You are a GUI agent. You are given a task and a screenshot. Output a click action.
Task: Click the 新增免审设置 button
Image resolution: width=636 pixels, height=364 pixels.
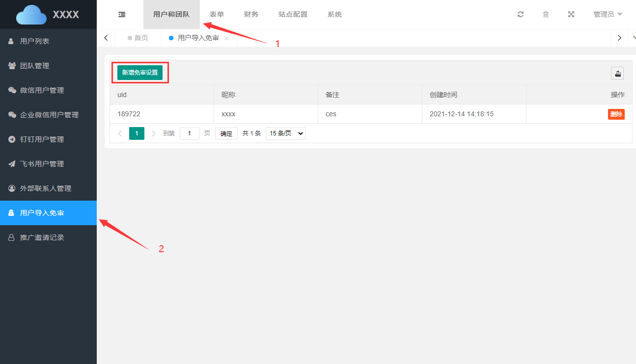click(x=140, y=73)
